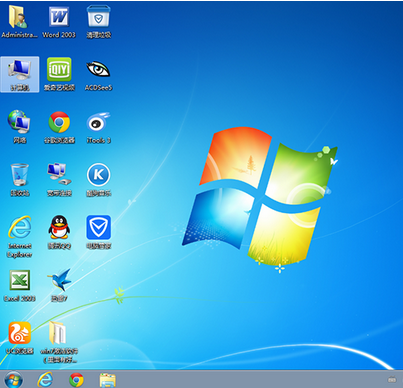Image resolution: width=403 pixels, height=388 pixels.
Task: Launch the blue K Kugou music icon
Action: (98, 180)
